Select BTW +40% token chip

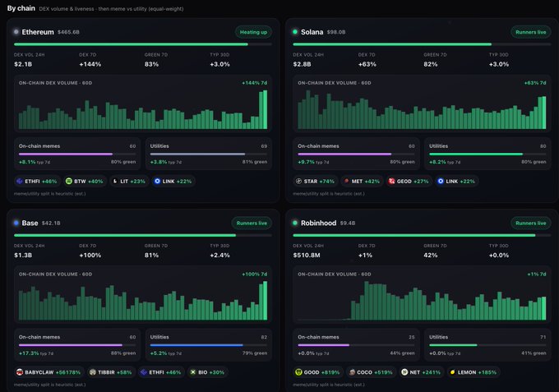(x=85, y=182)
